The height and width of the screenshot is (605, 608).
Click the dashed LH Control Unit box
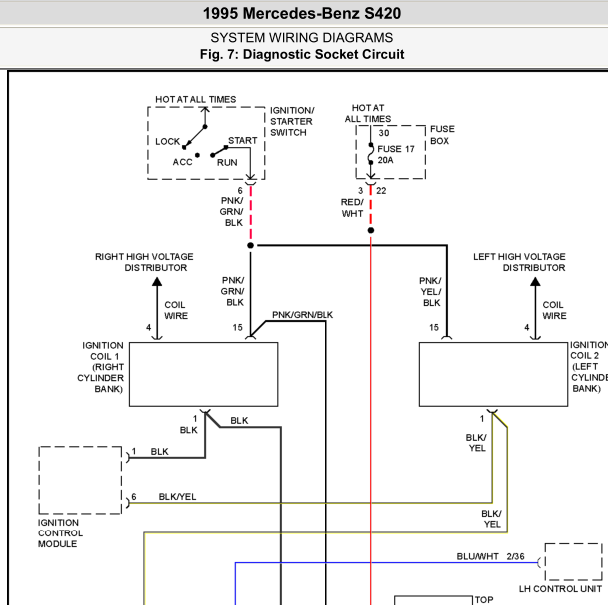click(x=573, y=562)
